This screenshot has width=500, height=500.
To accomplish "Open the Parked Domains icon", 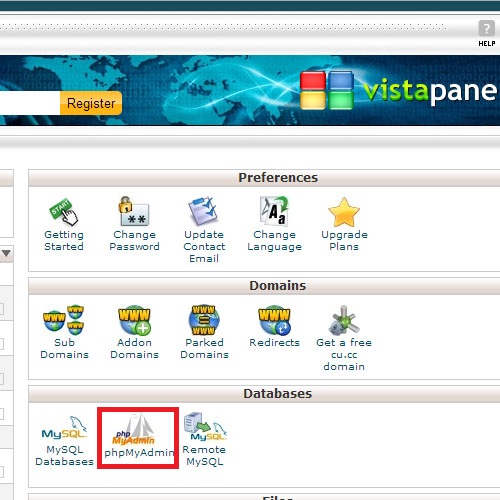I will pyautogui.click(x=204, y=320).
